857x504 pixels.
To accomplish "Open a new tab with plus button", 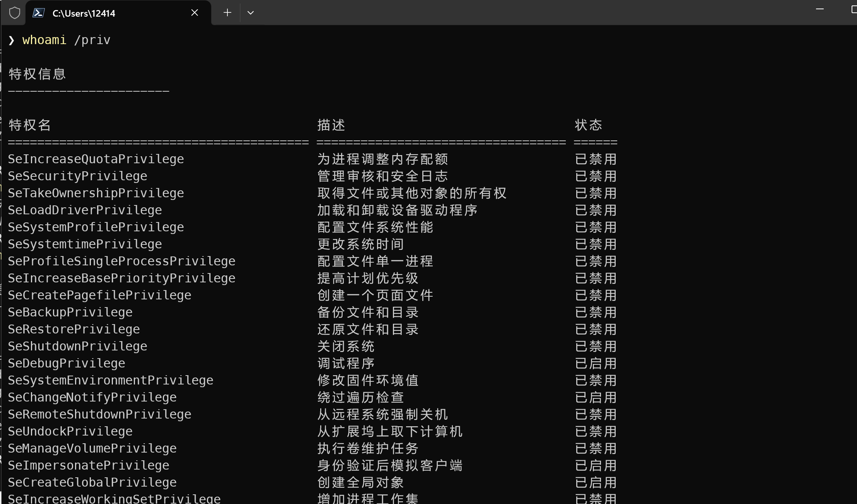I will click(227, 13).
